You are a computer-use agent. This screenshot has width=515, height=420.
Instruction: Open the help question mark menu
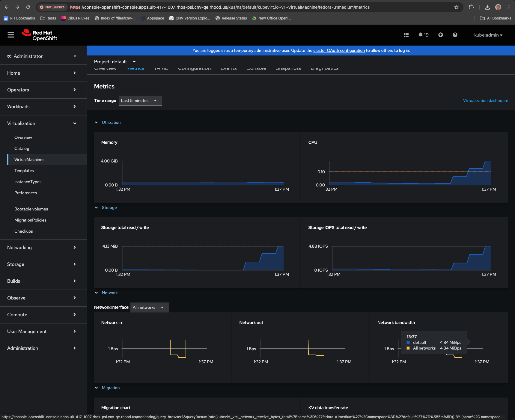pyautogui.click(x=455, y=35)
